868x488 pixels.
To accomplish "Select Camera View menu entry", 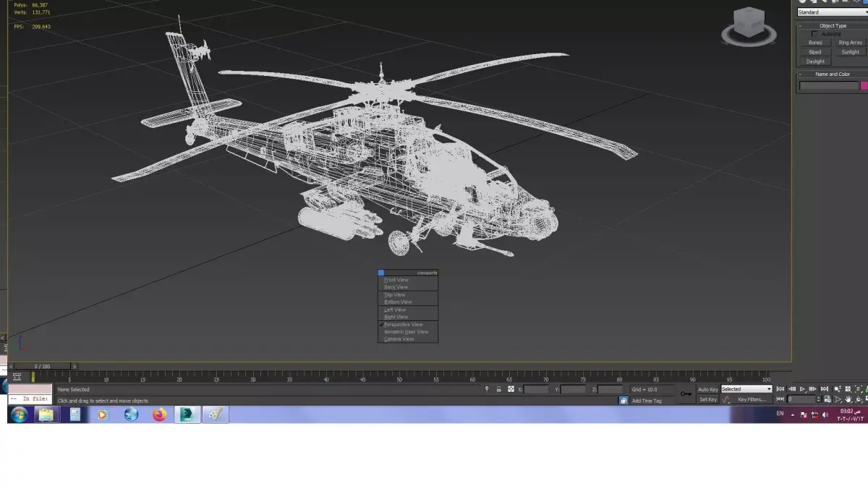I will click(x=407, y=339).
